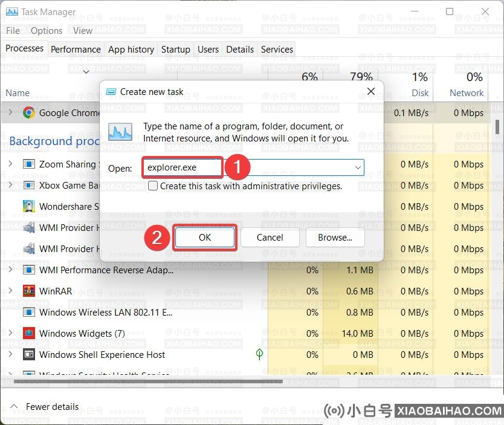Click the Fewer details arrow icon
Image resolution: width=504 pixels, height=425 pixels.
(x=14, y=406)
